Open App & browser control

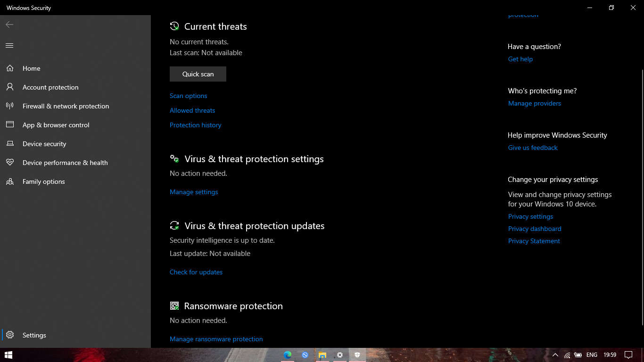coord(56,125)
